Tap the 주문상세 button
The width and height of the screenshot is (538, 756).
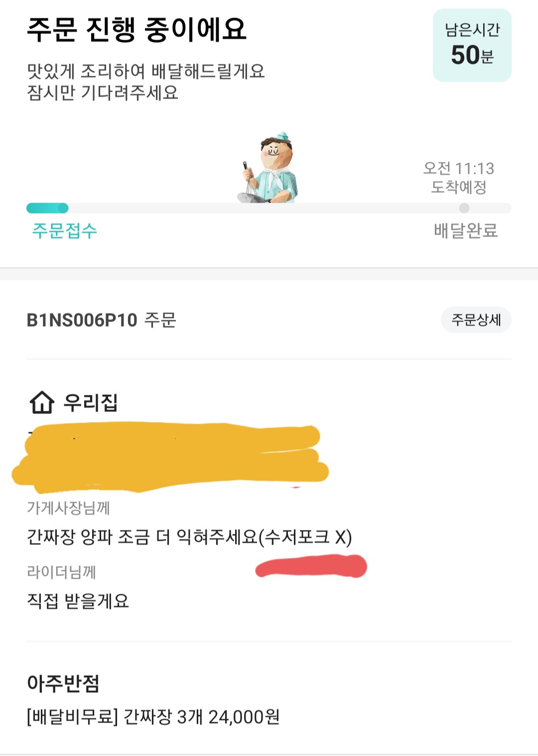pos(476,320)
